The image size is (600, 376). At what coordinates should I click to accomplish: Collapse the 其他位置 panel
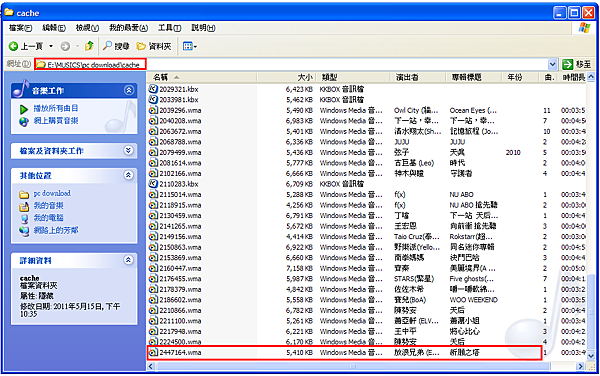click(129, 175)
